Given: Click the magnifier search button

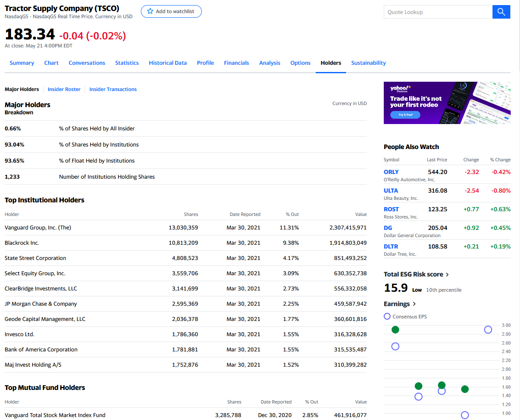Looking at the screenshot, I should [x=501, y=12].
